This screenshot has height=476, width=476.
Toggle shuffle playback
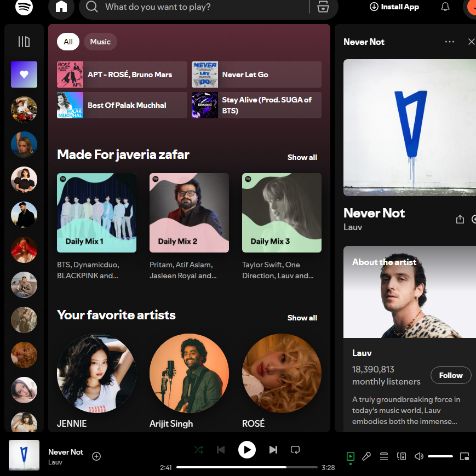tap(198, 450)
